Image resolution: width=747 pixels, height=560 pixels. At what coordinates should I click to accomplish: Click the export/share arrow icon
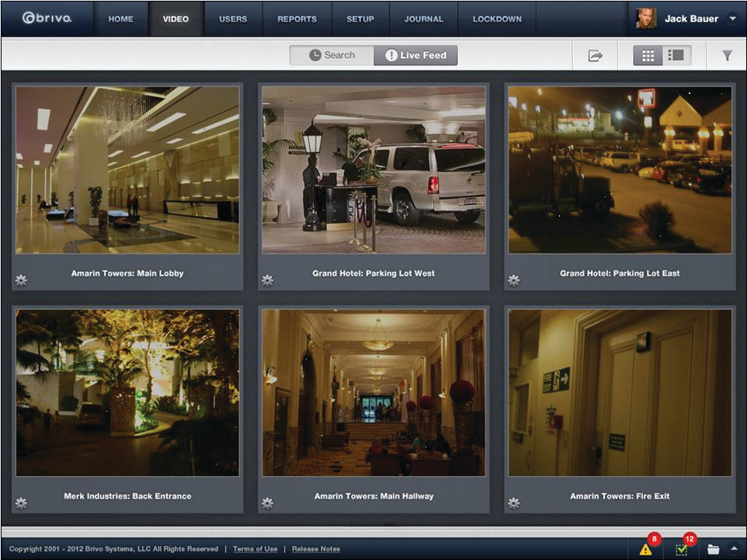click(596, 56)
